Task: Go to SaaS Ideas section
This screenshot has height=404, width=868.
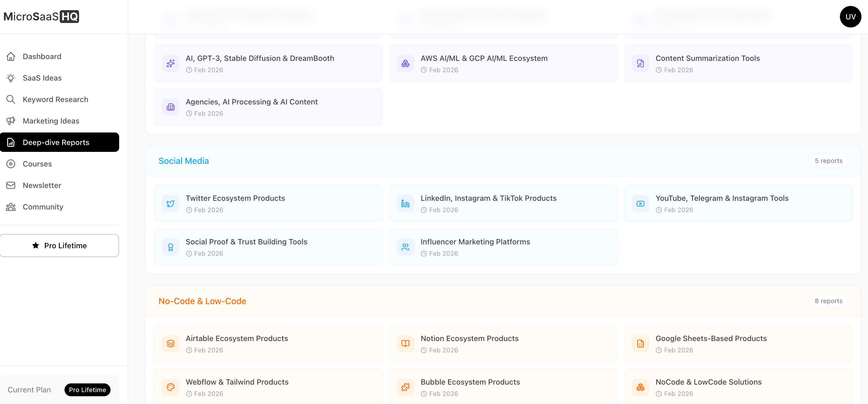Action: coord(42,78)
